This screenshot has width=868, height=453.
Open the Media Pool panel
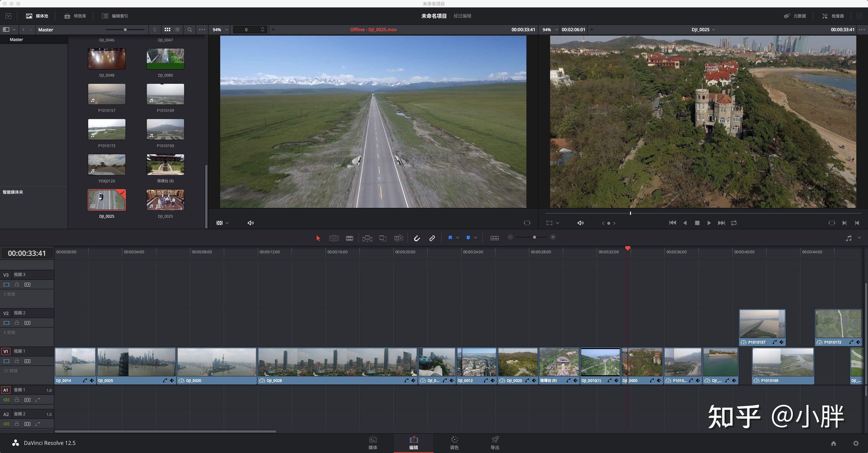click(37, 16)
